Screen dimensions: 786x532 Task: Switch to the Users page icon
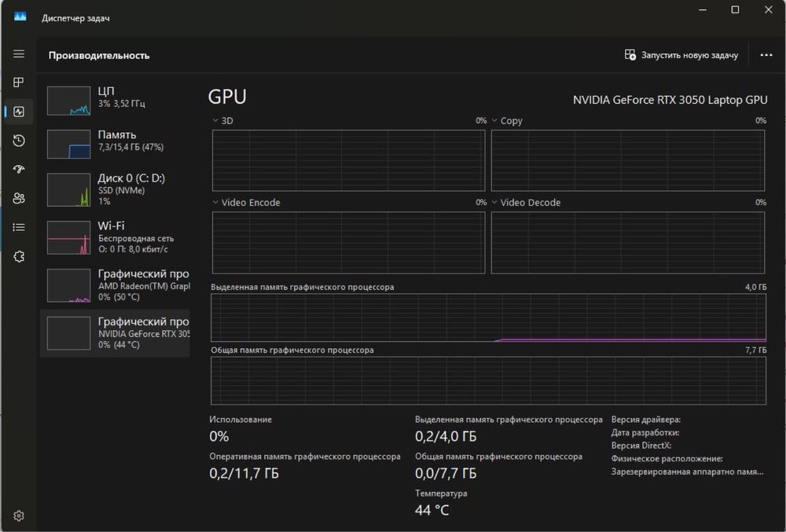pos(19,198)
